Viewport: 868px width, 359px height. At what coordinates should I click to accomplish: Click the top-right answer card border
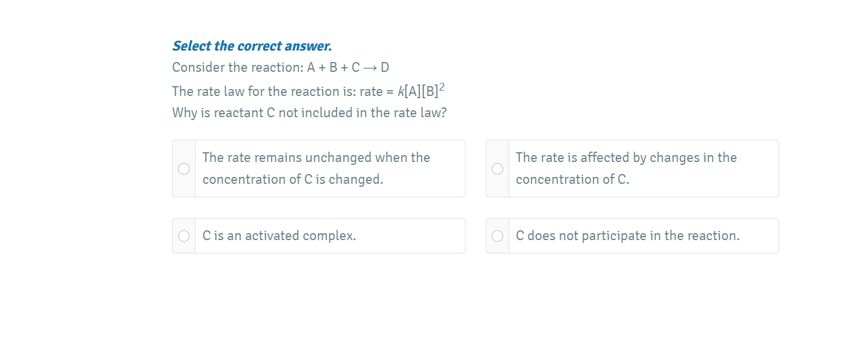(x=632, y=140)
